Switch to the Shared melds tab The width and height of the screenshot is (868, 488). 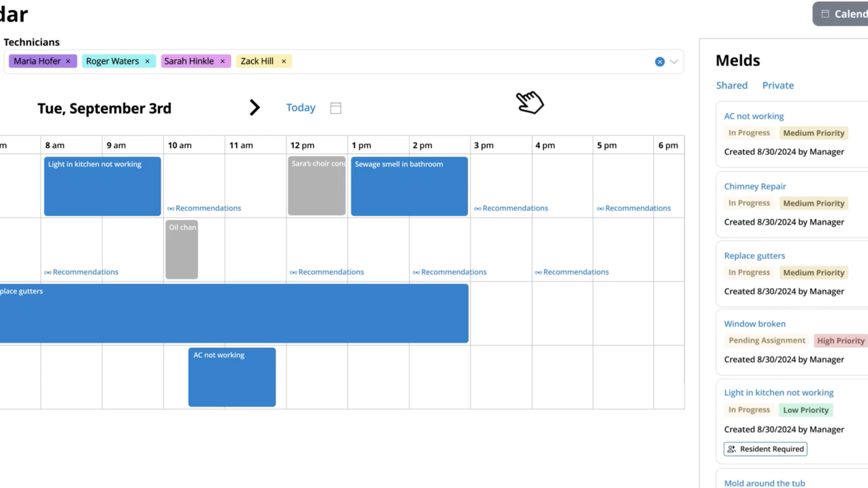(x=731, y=85)
